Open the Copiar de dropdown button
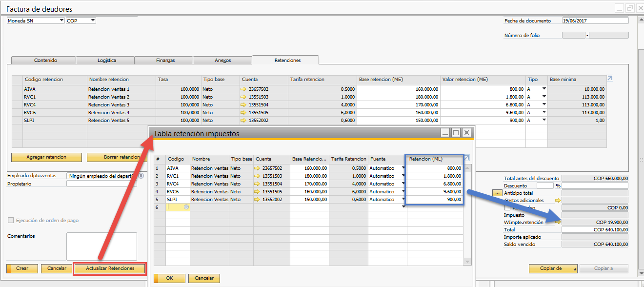 point(553,268)
